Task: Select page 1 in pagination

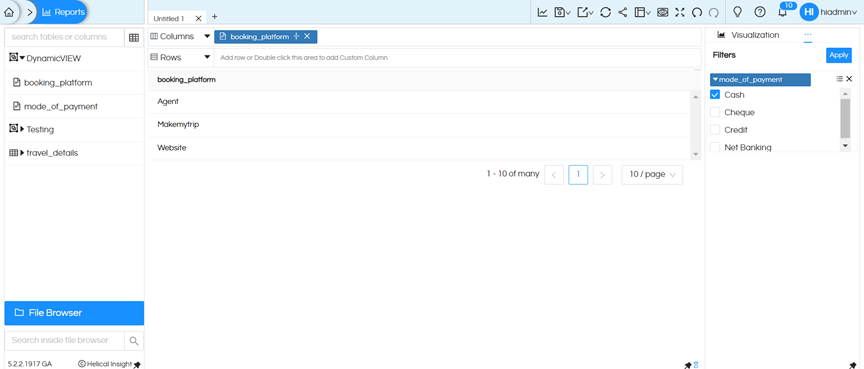Action: tap(578, 175)
